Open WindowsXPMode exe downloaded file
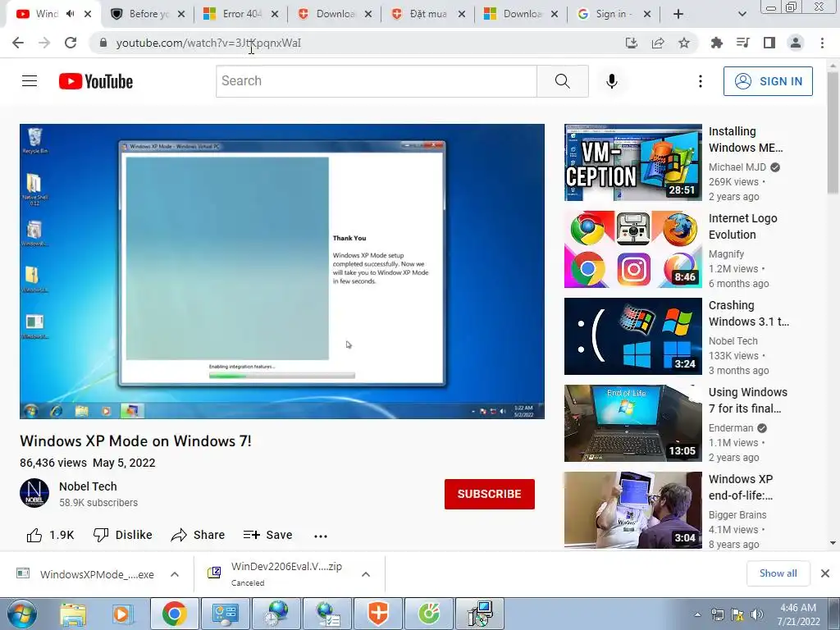The height and width of the screenshot is (630, 840). 85,574
